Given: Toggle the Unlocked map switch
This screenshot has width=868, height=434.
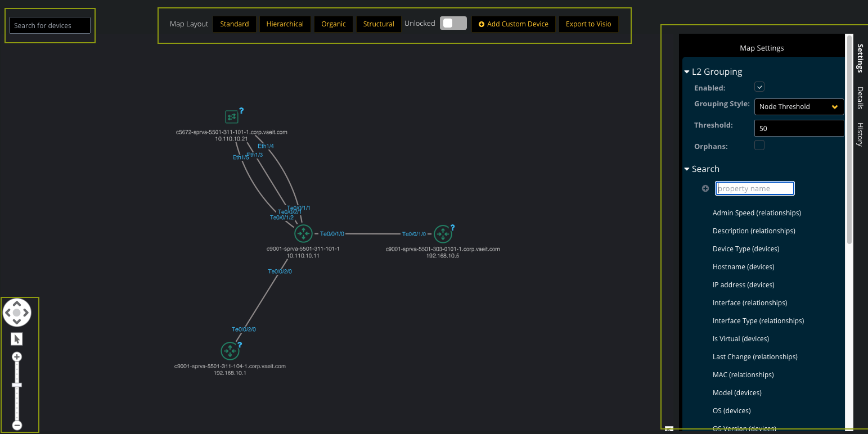Looking at the screenshot, I should 453,23.
